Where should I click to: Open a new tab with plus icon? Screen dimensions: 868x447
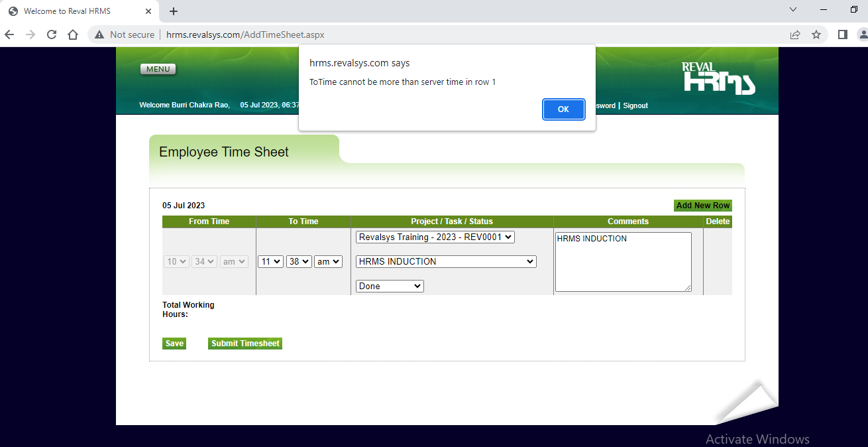pos(174,11)
